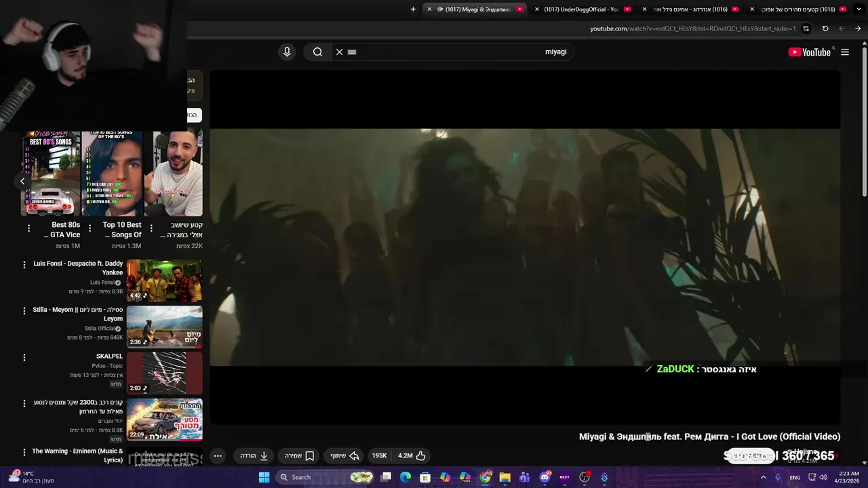The height and width of the screenshot is (488, 868).
Task: Switch the ENG input language indicator
Action: pyautogui.click(x=795, y=477)
